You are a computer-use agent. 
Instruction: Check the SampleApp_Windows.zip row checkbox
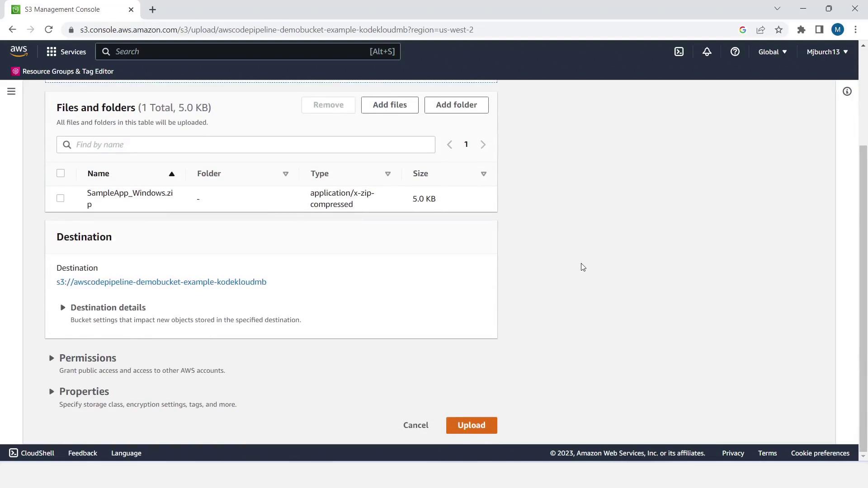(x=61, y=198)
